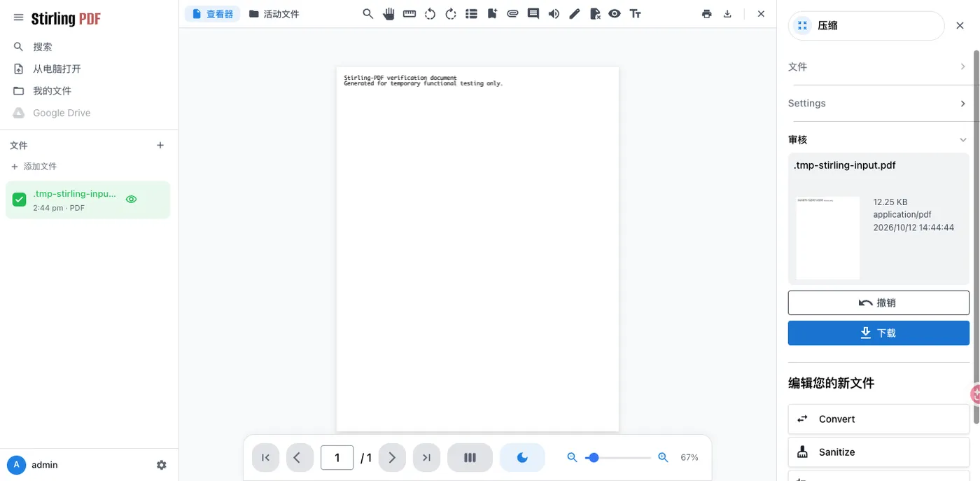Expand the Settings section
Image resolution: width=980 pixels, height=481 pixels.
[x=878, y=103]
